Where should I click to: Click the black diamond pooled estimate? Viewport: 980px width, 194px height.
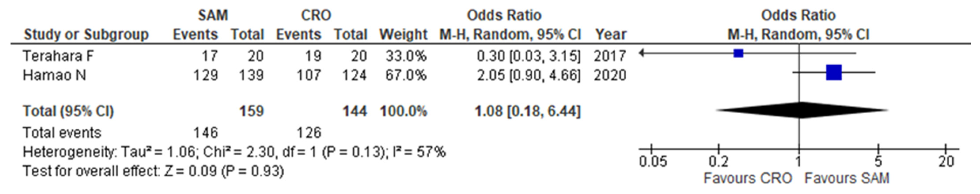pyautogui.click(x=801, y=111)
